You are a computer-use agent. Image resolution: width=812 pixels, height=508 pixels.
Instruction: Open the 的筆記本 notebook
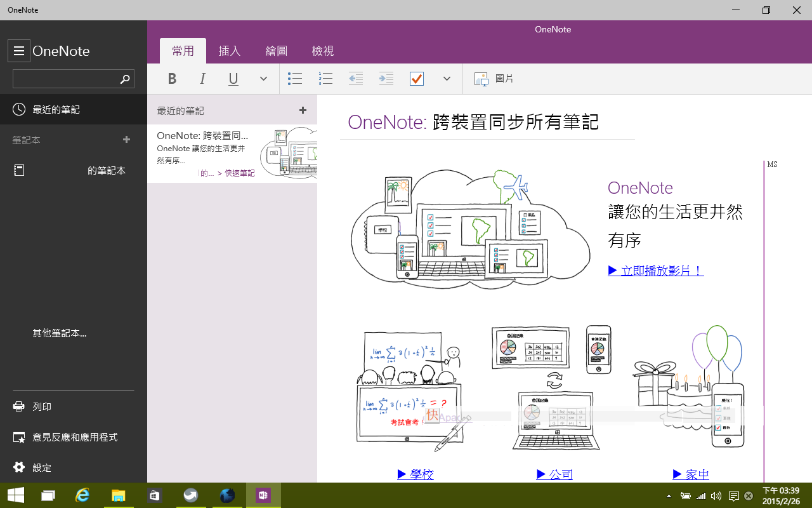74,170
